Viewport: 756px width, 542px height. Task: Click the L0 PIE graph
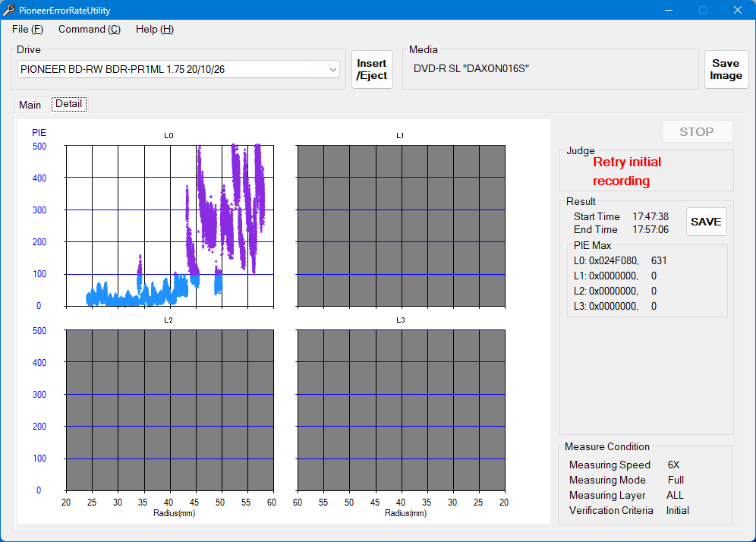170,225
